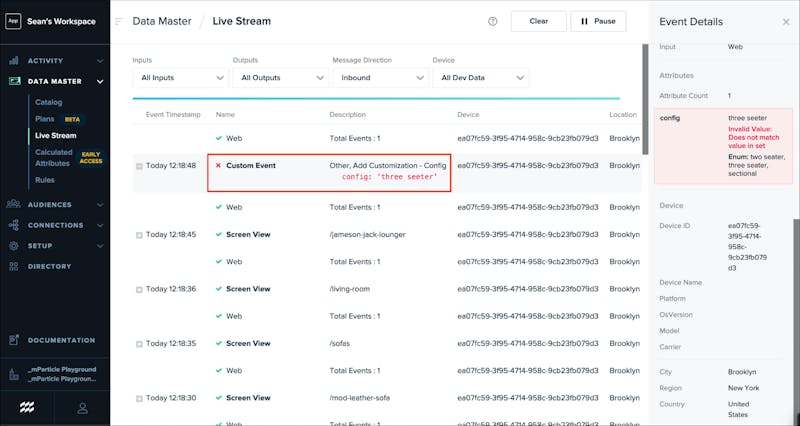Image resolution: width=800 pixels, height=426 pixels.
Task: Select Live Stream in sidebar
Action: pos(56,135)
